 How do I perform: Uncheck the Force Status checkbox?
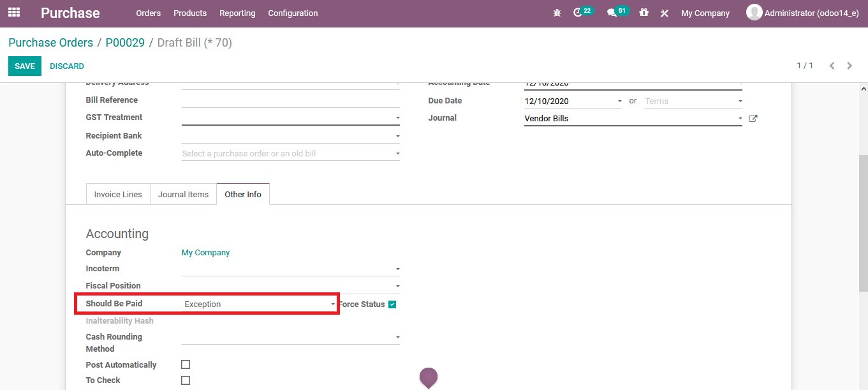tap(392, 304)
